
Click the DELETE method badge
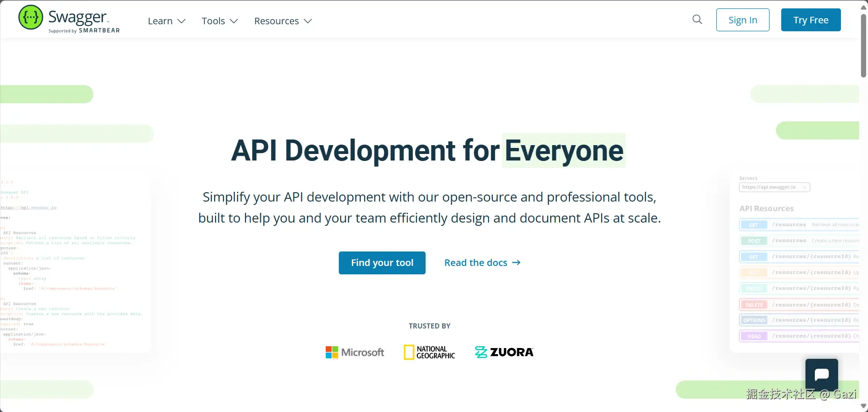[x=754, y=305]
